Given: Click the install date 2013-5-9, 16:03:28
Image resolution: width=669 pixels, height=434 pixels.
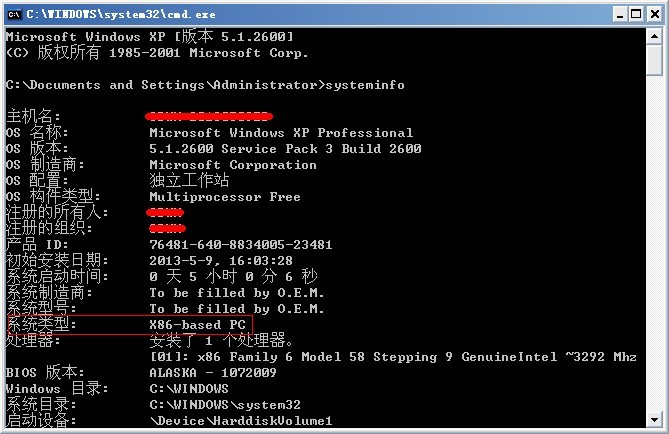Looking at the screenshot, I should point(221,261).
